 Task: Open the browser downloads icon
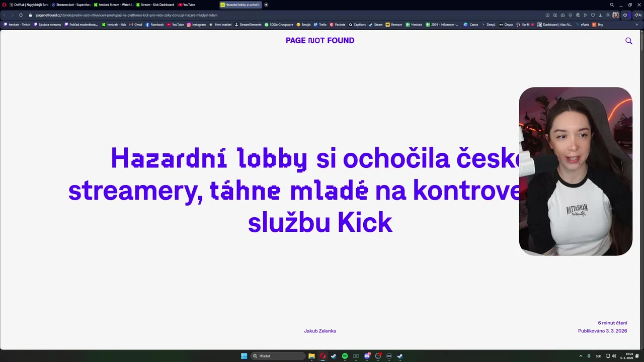[x=600, y=15]
